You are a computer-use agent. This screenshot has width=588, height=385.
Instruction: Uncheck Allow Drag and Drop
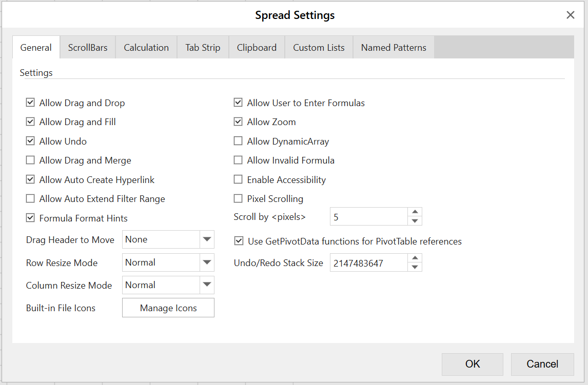click(30, 103)
